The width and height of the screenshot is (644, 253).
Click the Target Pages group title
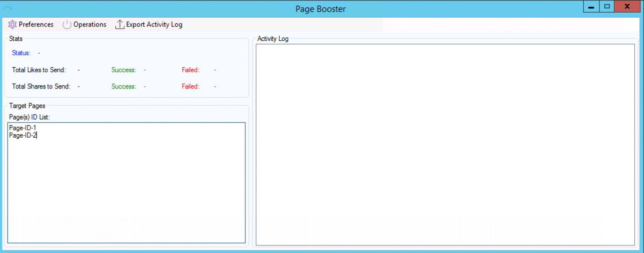pyautogui.click(x=27, y=106)
